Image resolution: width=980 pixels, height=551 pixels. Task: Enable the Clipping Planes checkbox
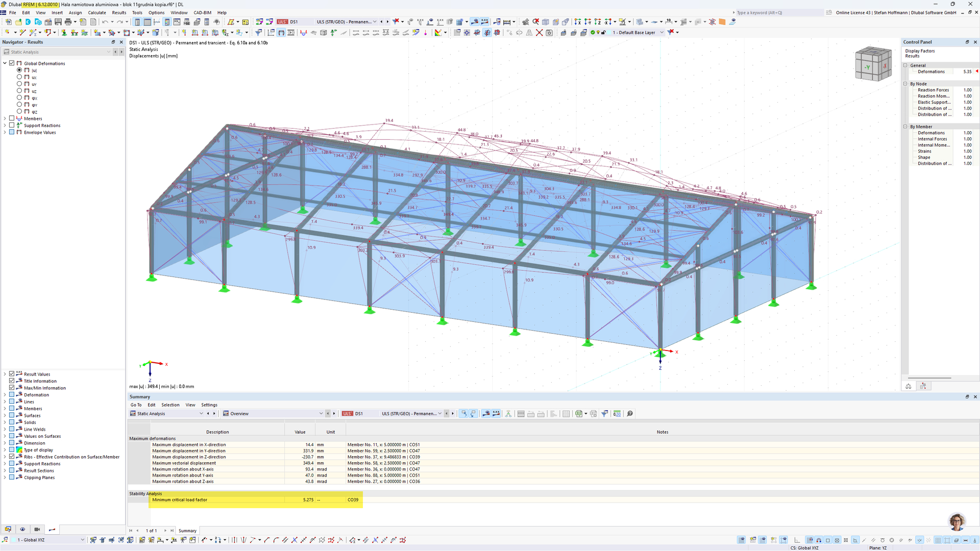12,478
